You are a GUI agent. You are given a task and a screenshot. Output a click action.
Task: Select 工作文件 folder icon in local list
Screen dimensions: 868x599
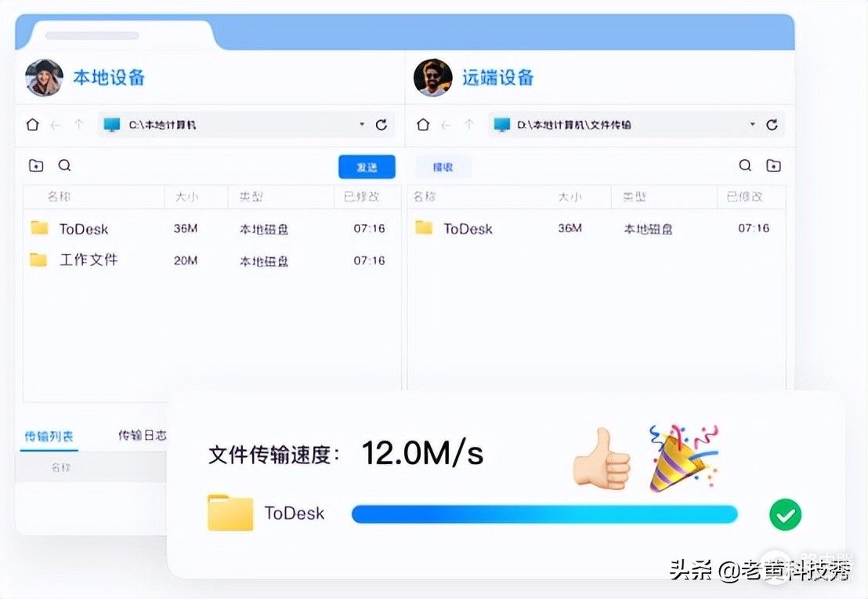38,260
